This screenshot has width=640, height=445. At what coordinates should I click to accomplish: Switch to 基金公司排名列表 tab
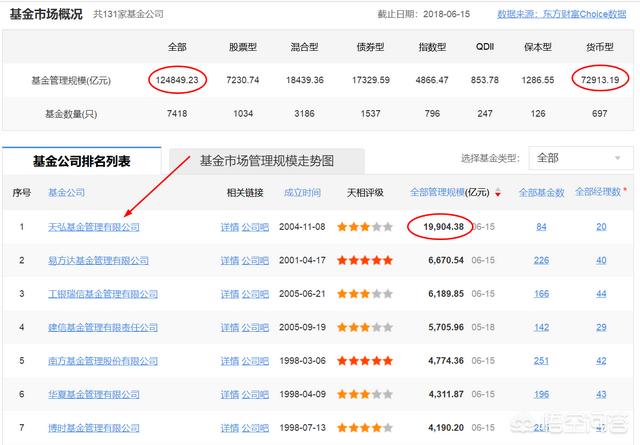(x=82, y=161)
